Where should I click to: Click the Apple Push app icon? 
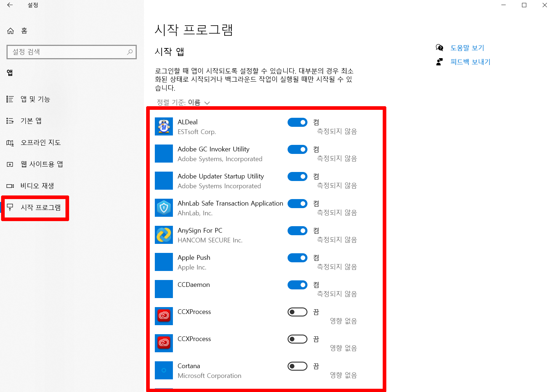click(164, 262)
